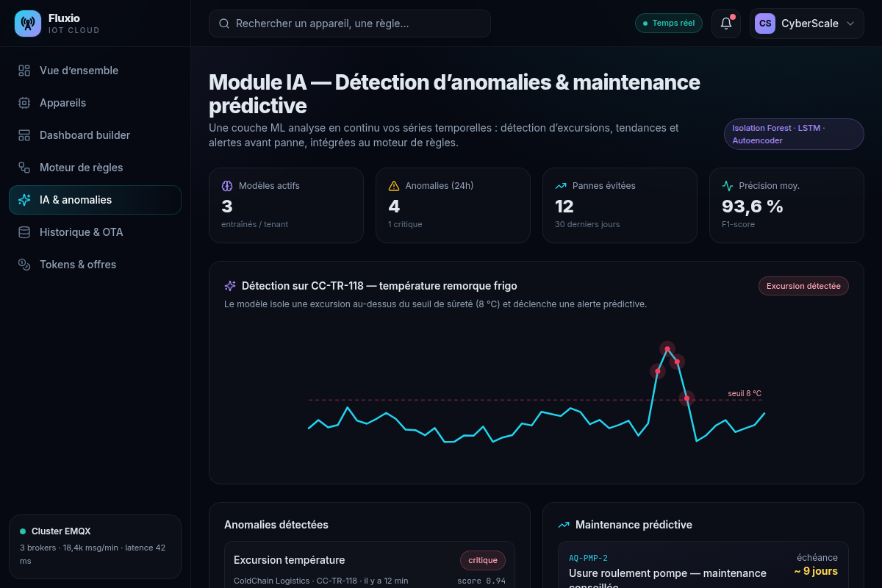Click the IA & anomalies sparkle icon

[24, 200]
